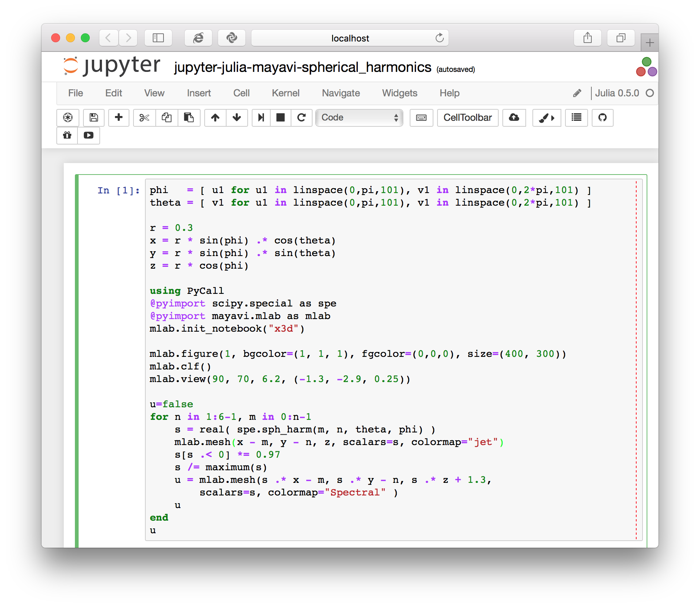Click the cloud upload toolbar icon
The height and width of the screenshot is (607, 700).
click(x=514, y=117)
